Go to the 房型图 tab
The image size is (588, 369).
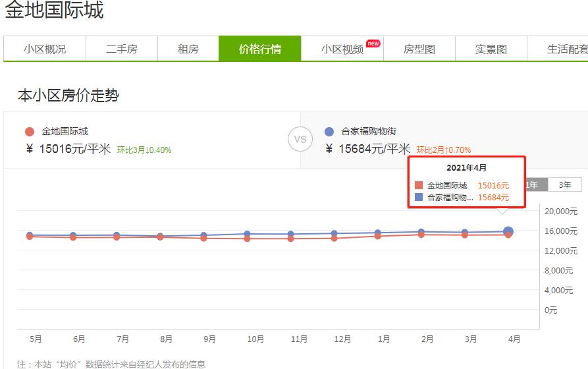[419, 49]
